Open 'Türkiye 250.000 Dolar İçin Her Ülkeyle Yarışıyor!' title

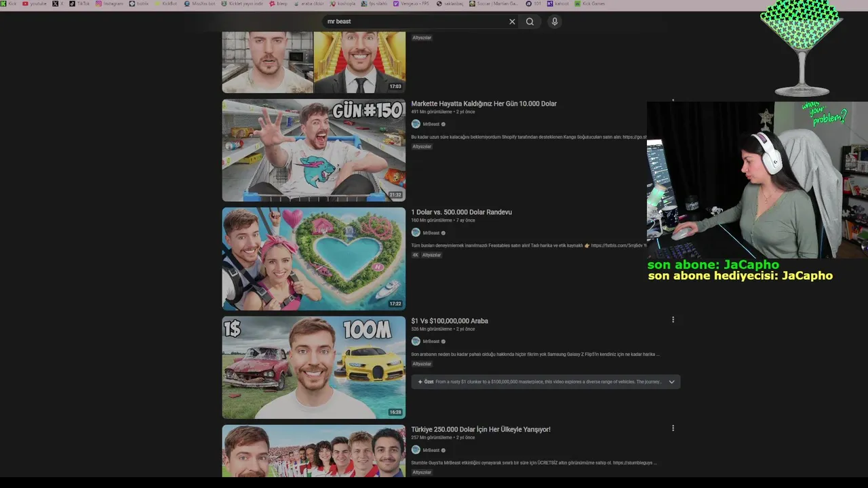click(481, 429)
